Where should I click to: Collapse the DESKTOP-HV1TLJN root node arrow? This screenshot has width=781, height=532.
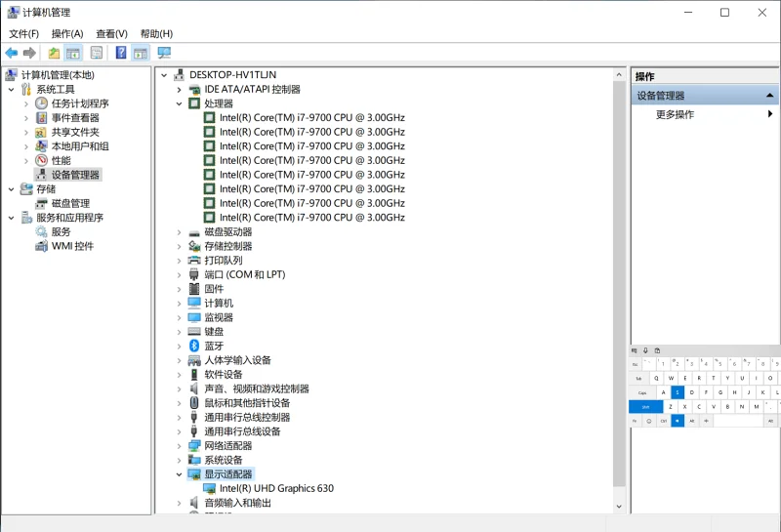click(164, 75)
